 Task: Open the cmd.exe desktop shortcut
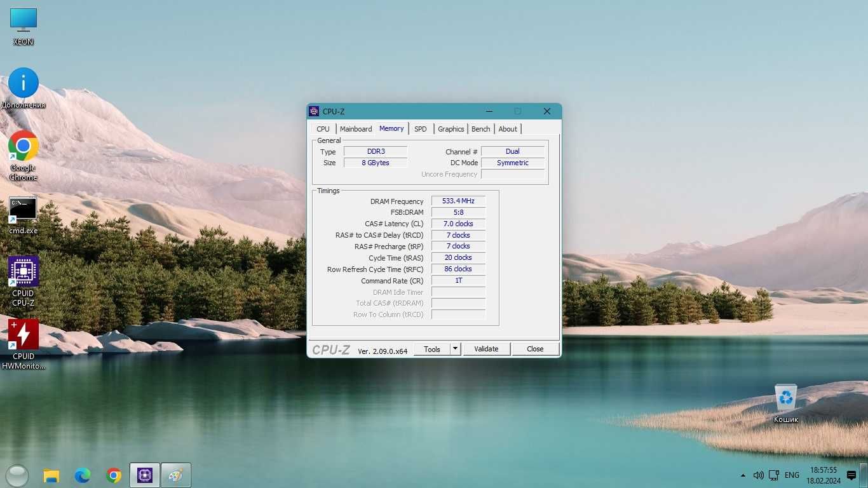(x=24, y=215)
